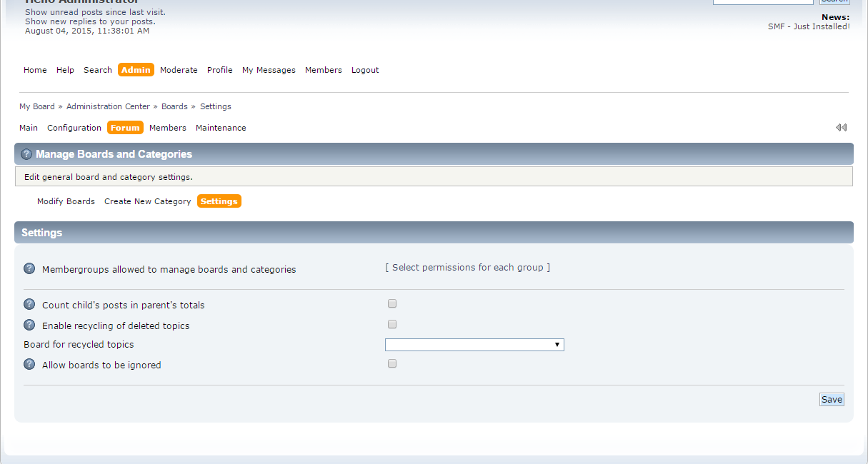
Task: Click help icon beside Manage Boards and Categories
Action: (x=26, y=154)
